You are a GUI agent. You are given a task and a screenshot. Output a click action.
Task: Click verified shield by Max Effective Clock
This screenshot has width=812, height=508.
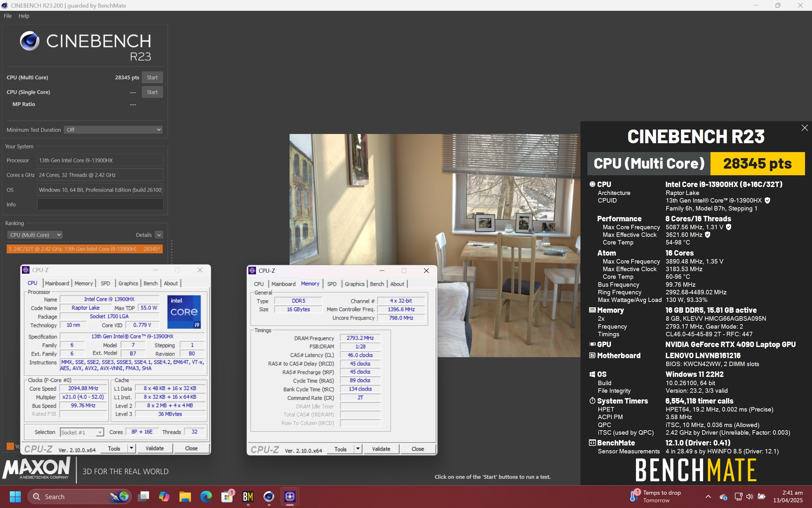point(708,235)
